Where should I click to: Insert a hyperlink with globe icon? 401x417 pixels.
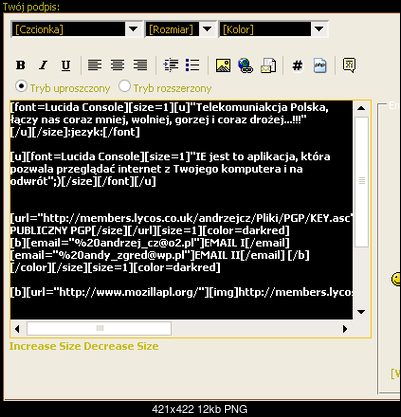(246, 65)
